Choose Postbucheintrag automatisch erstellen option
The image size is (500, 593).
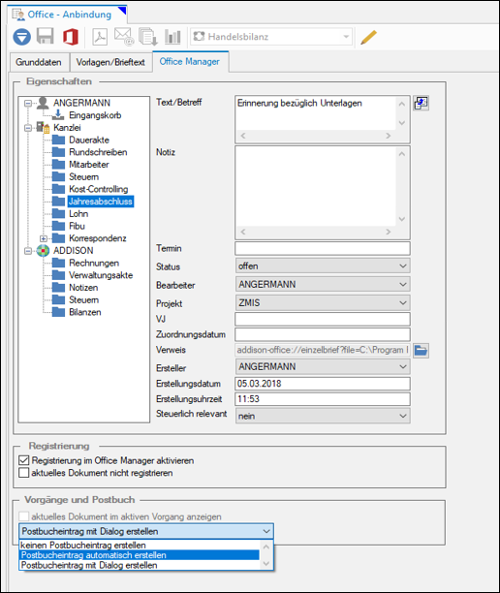pyautogui.click(x=140, y=555)
